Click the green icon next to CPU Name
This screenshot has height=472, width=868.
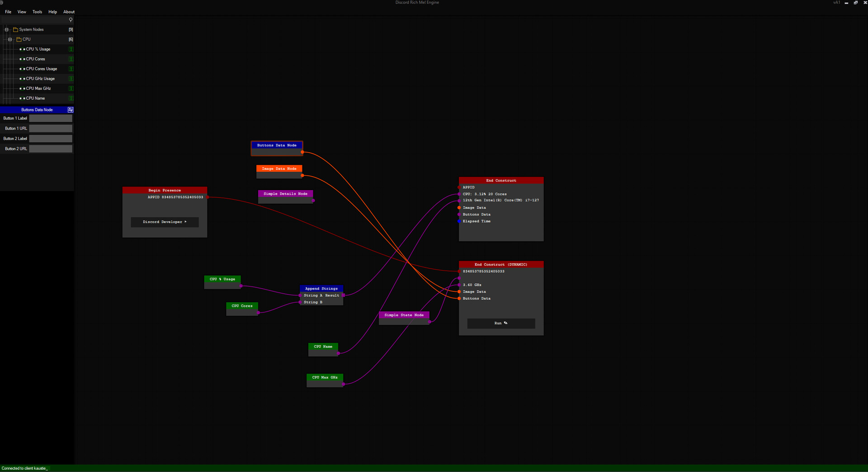click(71, 98)
